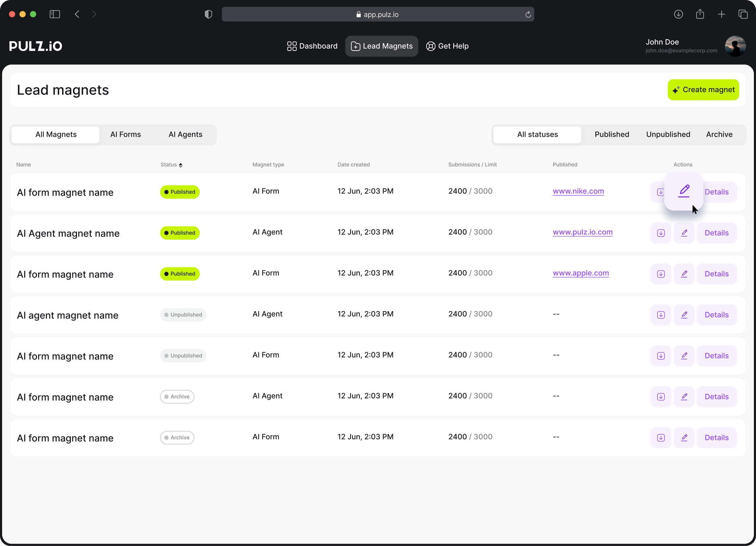The width and height of the screenshot is (756, 546).
Task: Click the Name column header to sort
Action: [24, 164]
